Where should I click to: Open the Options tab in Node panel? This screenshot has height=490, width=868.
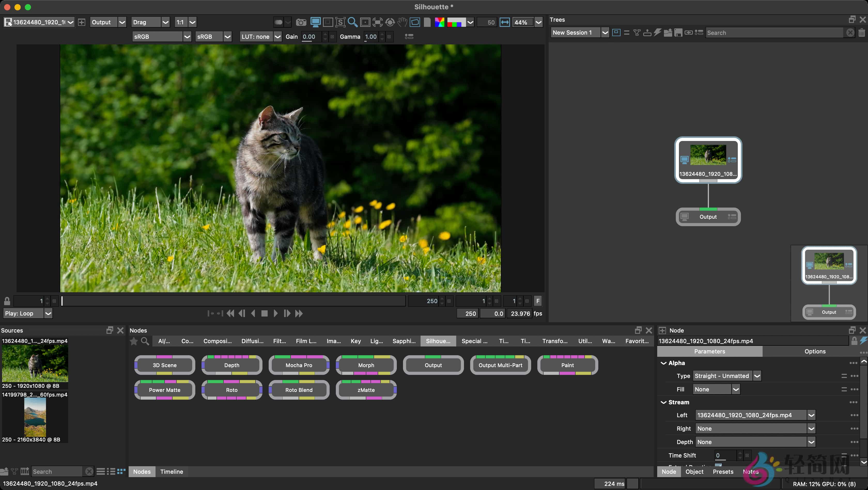tap(815, 351)
